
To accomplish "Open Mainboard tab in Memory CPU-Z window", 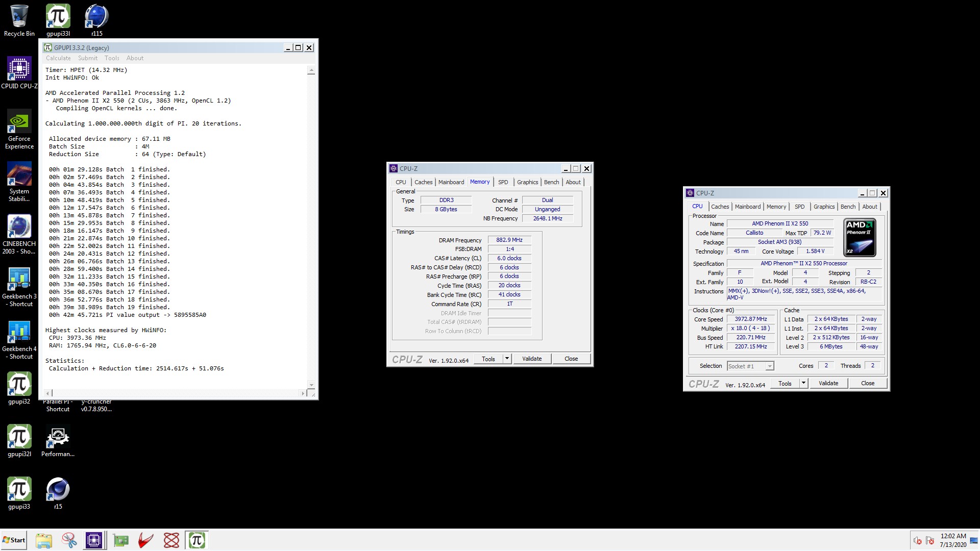I will (451, 182).
